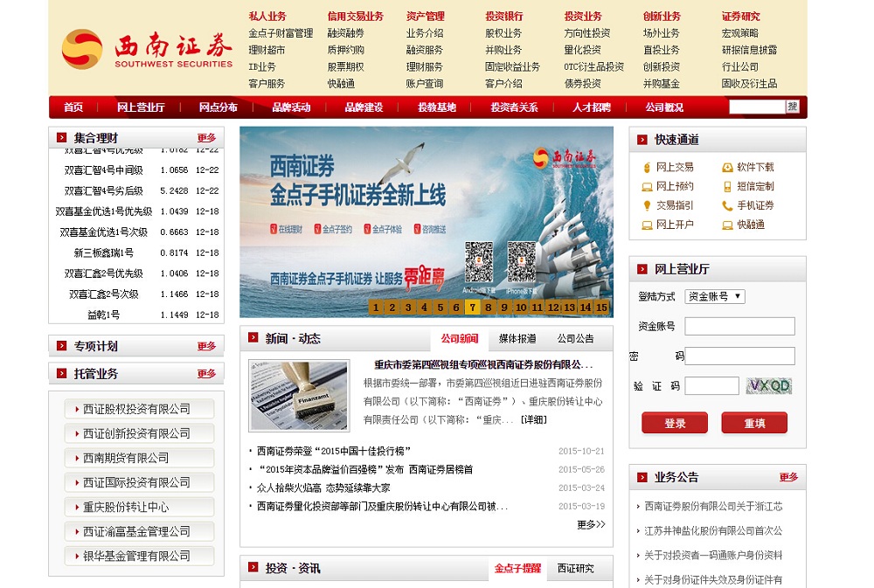Open 银华基金管理有限公司 link
This screenshot has width=874, height=588.
139,556
